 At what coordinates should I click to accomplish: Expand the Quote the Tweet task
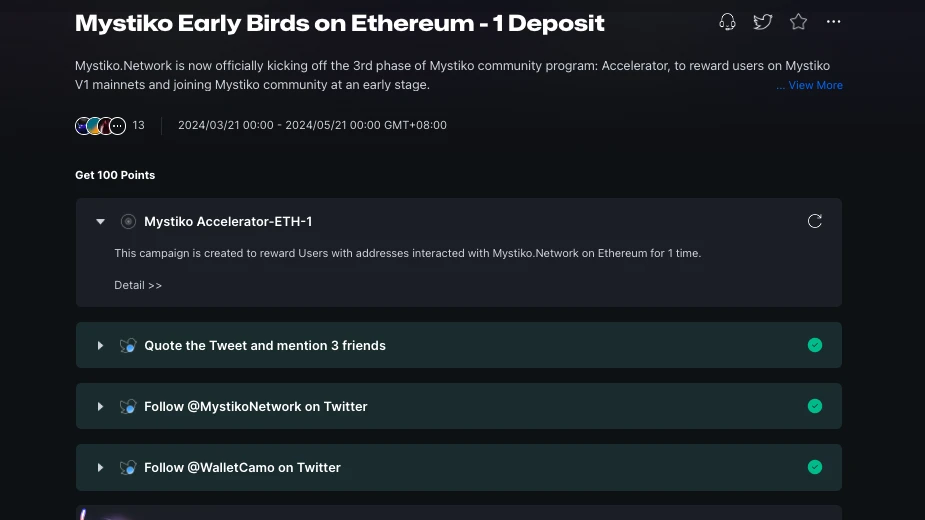pos(100,345)
